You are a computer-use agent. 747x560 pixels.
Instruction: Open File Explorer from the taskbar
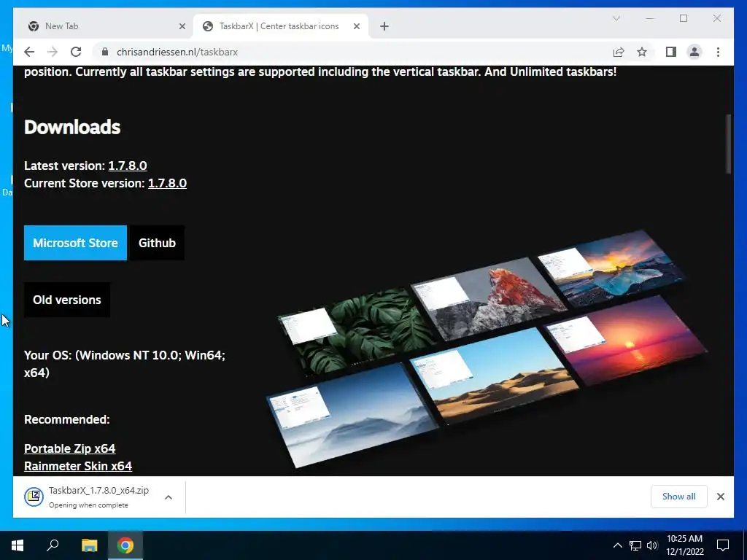pyautogui.click(x=89, y=545)
